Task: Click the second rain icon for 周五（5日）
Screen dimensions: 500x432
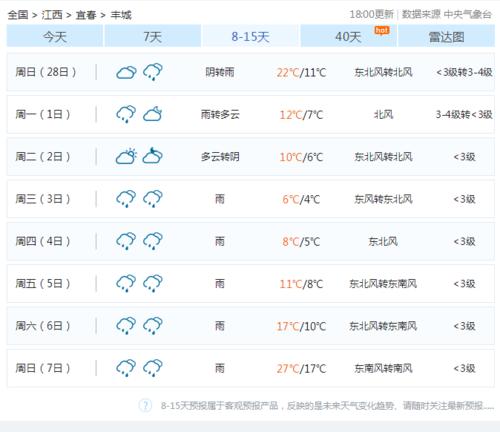Action: pos(153,283)
